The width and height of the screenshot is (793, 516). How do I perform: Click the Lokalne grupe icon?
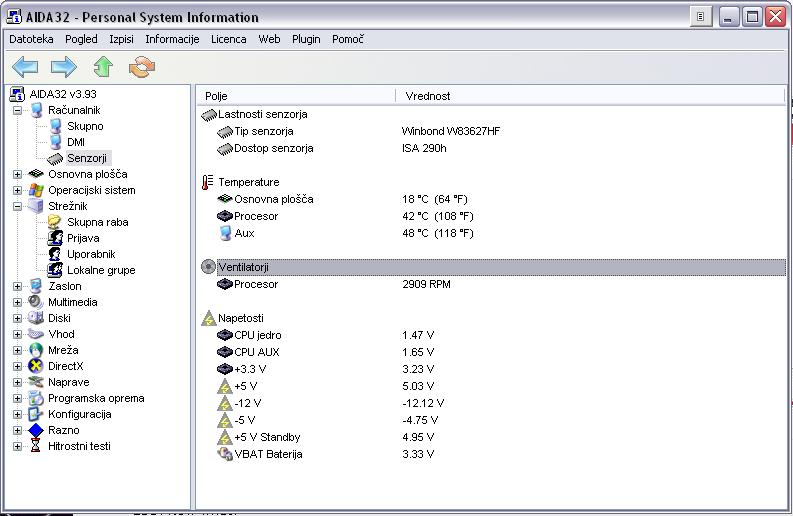coord(55,270)
